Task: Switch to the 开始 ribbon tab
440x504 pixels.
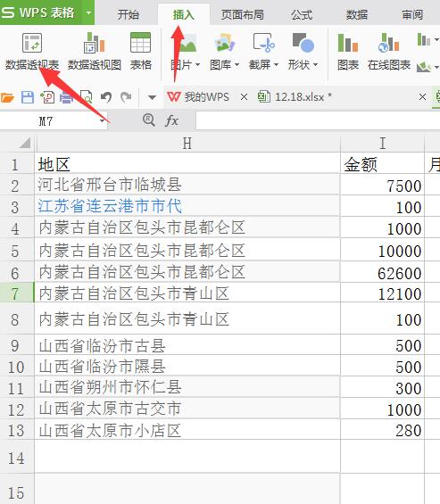Action: pyautogui.click(x=128, y=15)
